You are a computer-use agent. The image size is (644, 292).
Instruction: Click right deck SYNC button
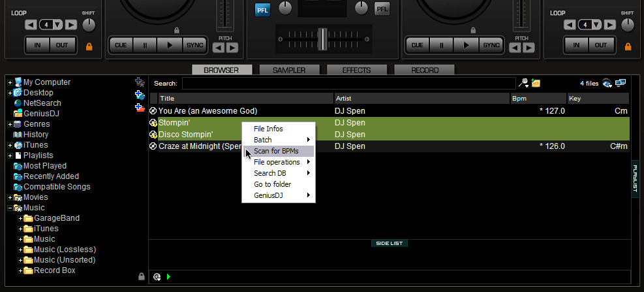click(x=491, y=45)
